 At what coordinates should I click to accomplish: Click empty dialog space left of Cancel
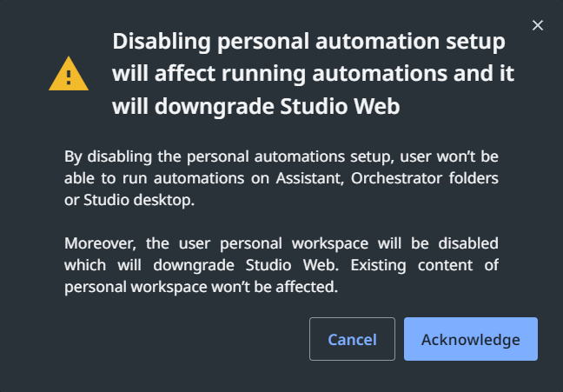(174, 339)
